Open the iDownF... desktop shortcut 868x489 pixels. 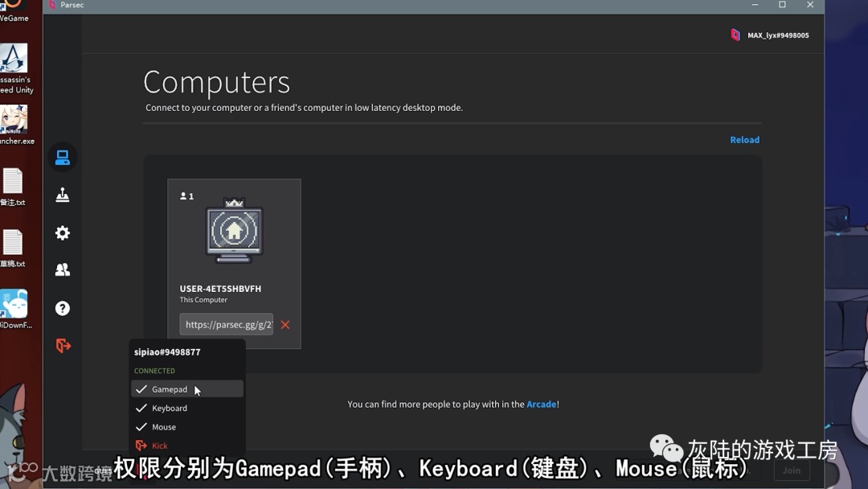tap(15, 309)
